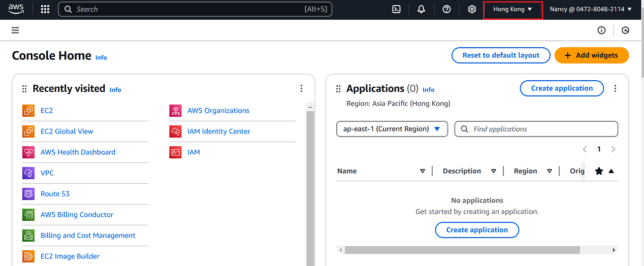The width and height of the screenshot is (644, 266).
Task: Click Applications table horizontal scrollbar
Action: (x=462, y=250)
